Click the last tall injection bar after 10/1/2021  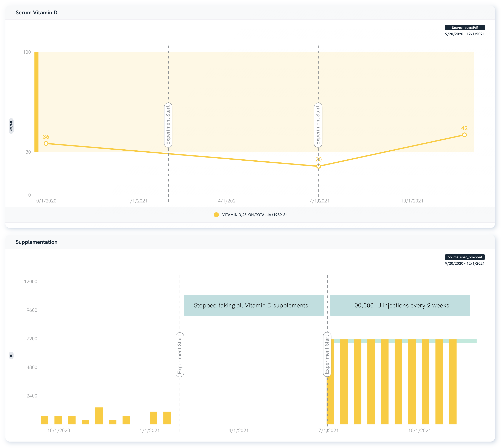[453, 382]
